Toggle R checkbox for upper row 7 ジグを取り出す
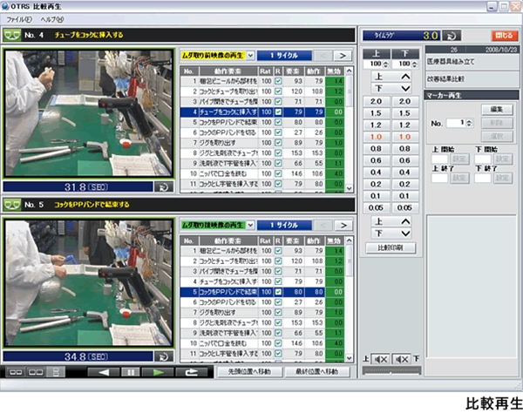Screen dimensions: 523x420 click(x=278, y=143)
